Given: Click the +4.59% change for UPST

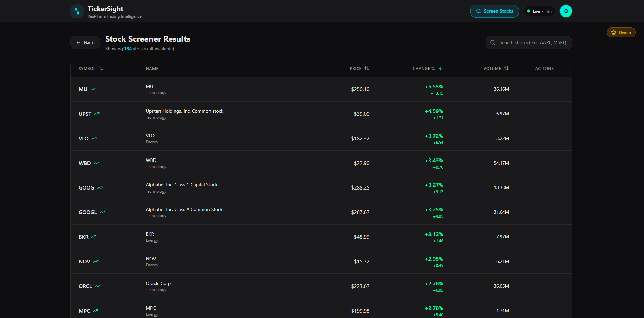Looking at the screenshot, I should pos(434,111).
